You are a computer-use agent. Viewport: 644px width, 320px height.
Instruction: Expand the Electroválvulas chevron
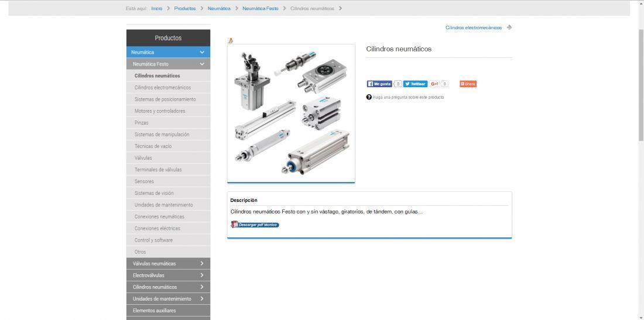[201, 276]
